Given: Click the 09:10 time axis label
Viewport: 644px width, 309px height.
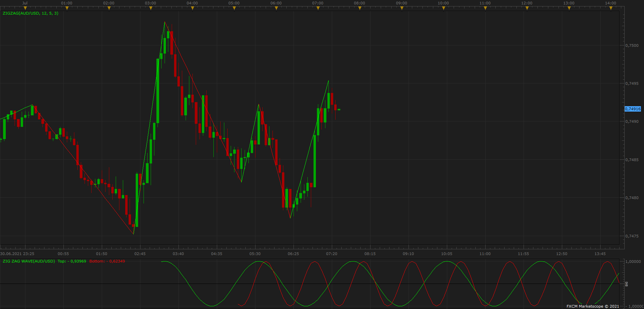Looking at the screenshot, I should (x=408, y=254).
